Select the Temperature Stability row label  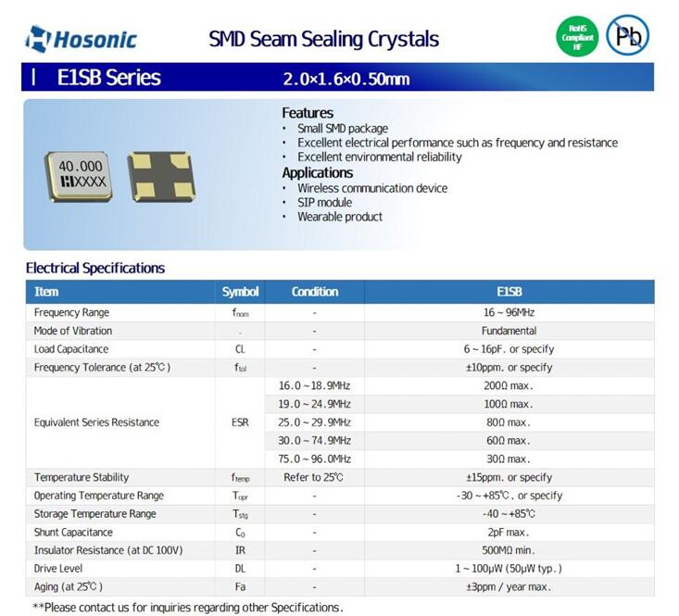pos(82,477)
